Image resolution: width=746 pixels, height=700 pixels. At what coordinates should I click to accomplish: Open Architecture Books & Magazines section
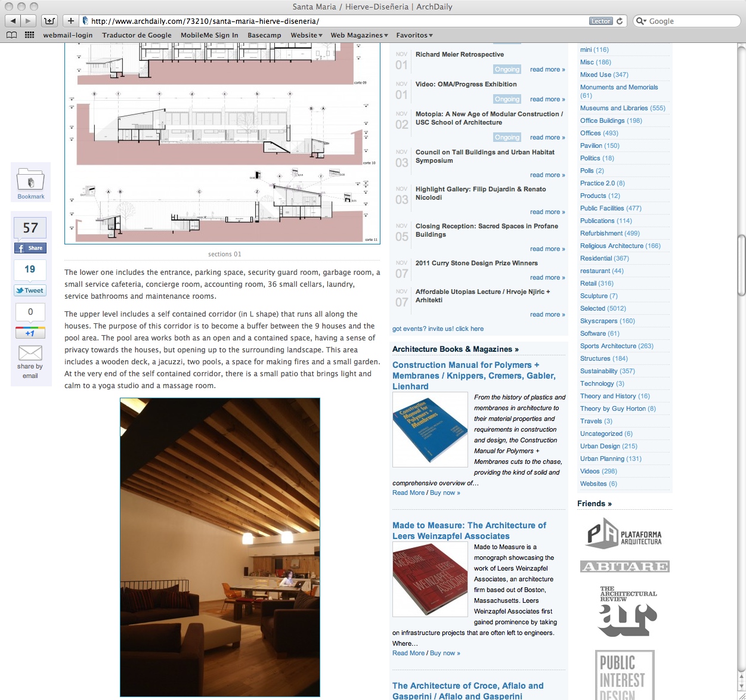click(456, 349)
